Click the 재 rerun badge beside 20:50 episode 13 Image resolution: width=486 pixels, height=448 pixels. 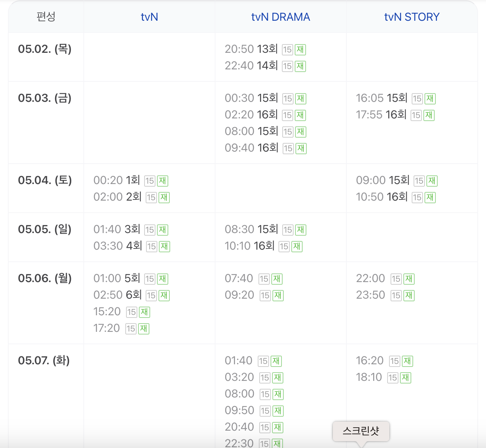click(x=300, y=49)
